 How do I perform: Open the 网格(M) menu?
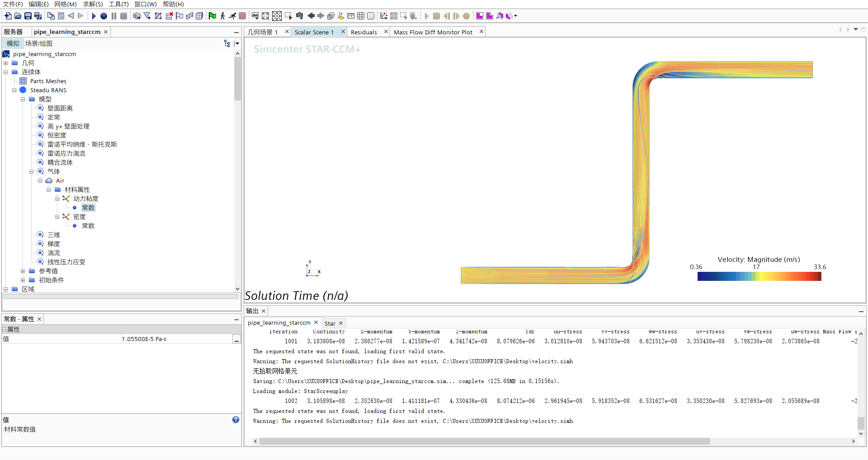(66, 4)
